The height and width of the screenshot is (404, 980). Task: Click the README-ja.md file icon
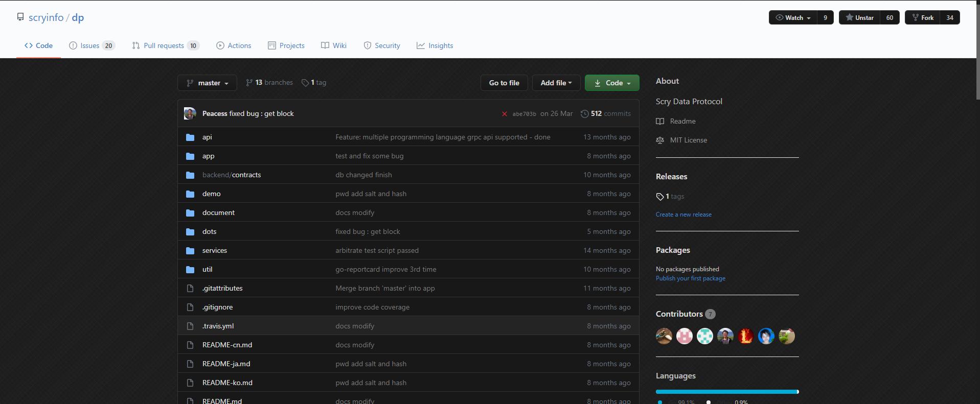pos(190,364)
